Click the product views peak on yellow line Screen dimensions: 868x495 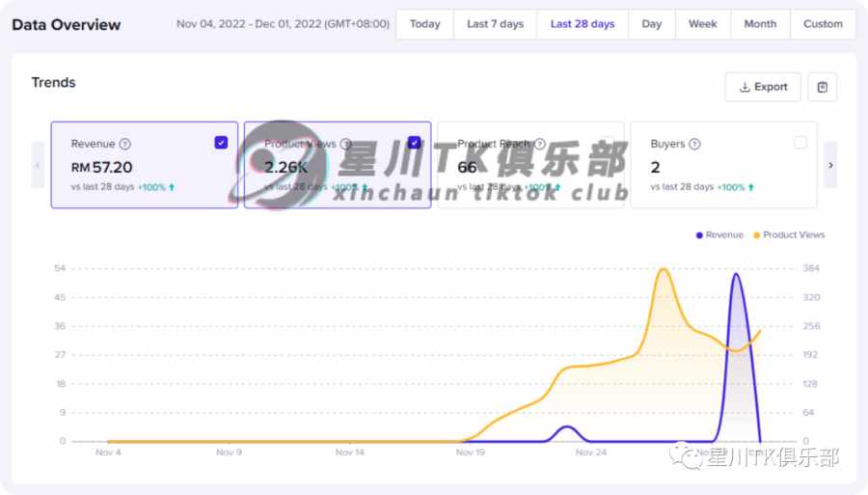(664, 269)
